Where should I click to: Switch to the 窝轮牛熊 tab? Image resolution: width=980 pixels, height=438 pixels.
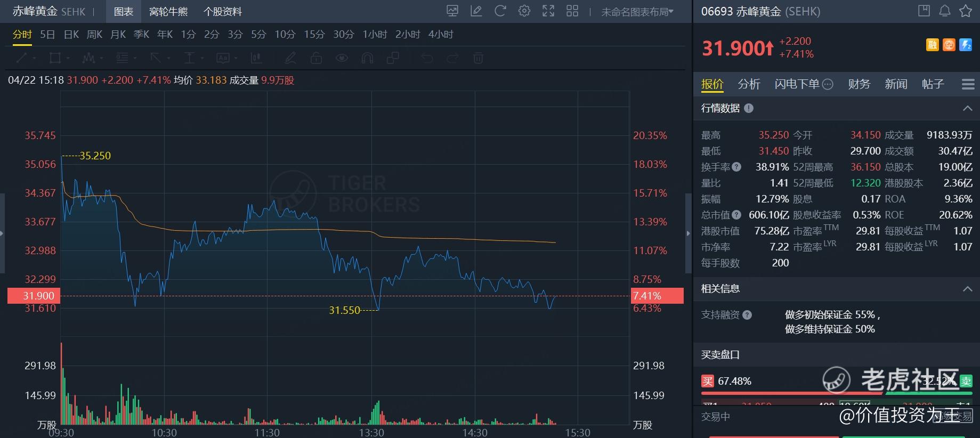click(x=168, y=11)
